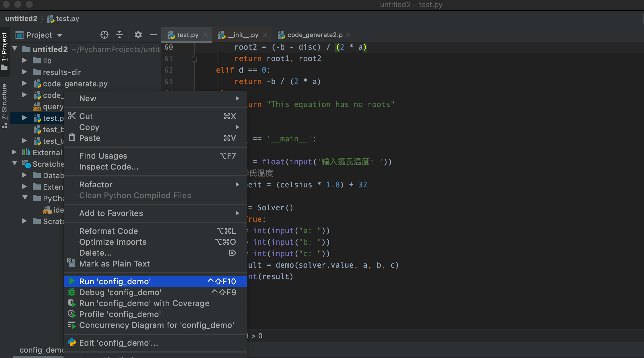This screenshot has width=644, height=358.
Task: Open Add to Favorites submenu
Action: pyautogui.click(x=155, y=213)
